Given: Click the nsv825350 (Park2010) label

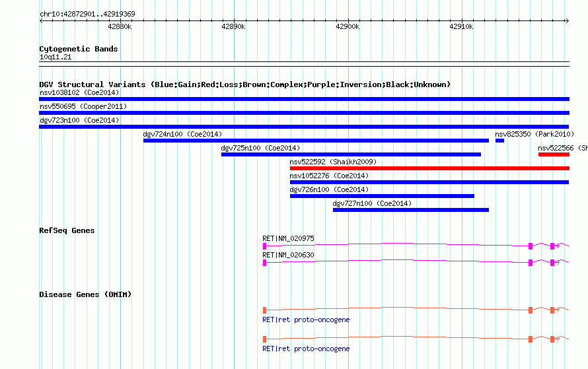Looking at the screenshot, I should coord(534,134).
